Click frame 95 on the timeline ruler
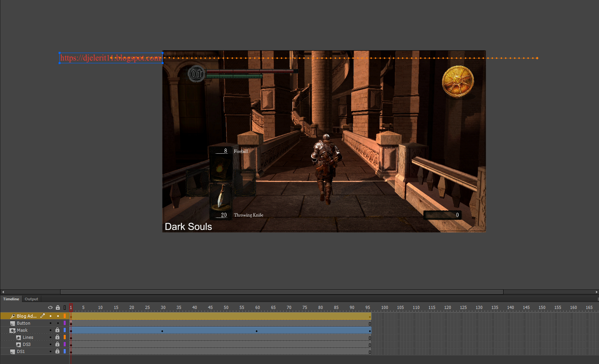 [367, 307]
